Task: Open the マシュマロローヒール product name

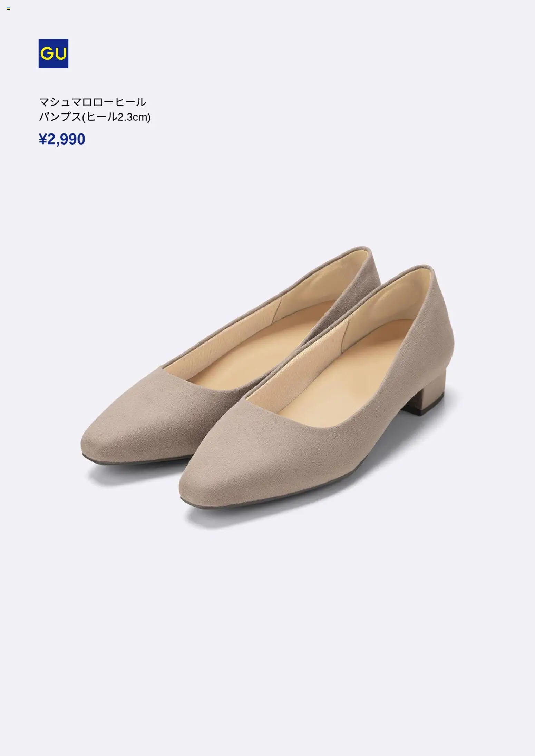Action: pyautogui.click(x=93, y=102)
